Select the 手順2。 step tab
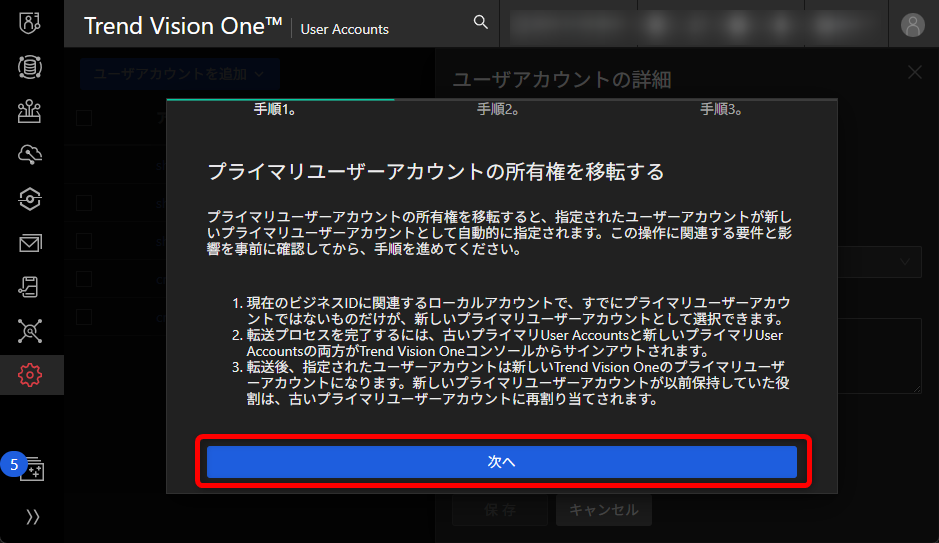This screenshot has width=939, height=543. point(498,110)
